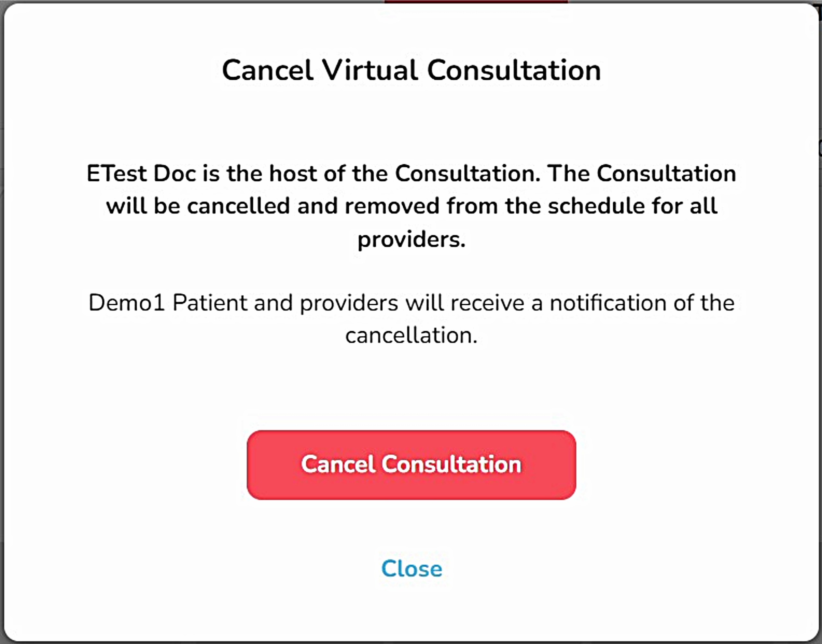The width and height of the screenshot is (822, 644).
Task: Click the word Consultation in the heading
Action: click(x=514, y=71)
